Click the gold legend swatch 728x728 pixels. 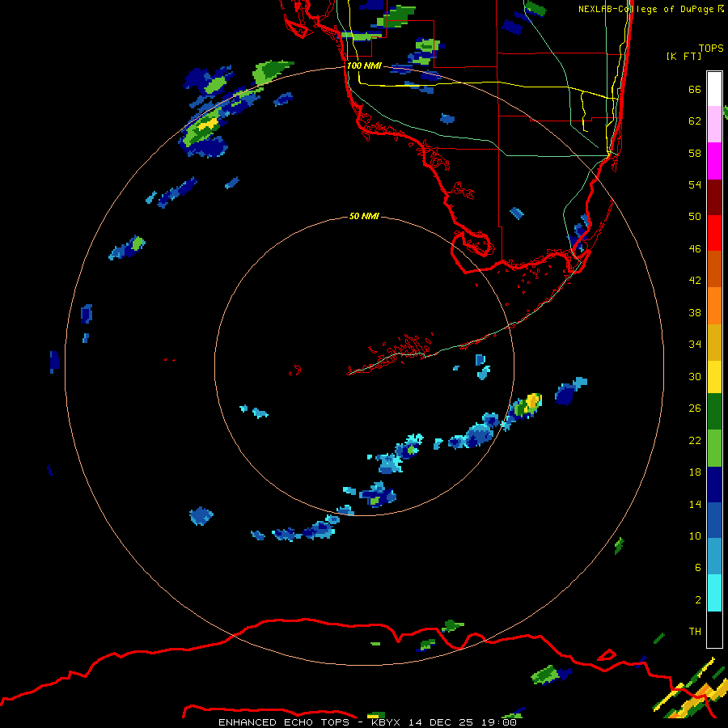point(714,342)
